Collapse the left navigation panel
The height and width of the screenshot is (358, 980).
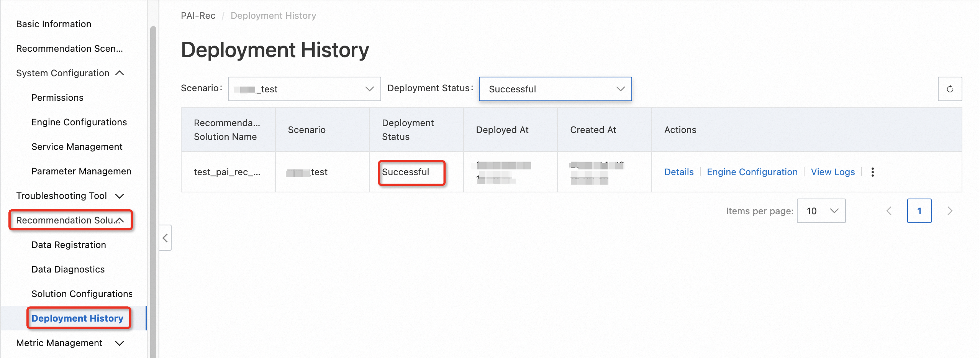(165, 238)
